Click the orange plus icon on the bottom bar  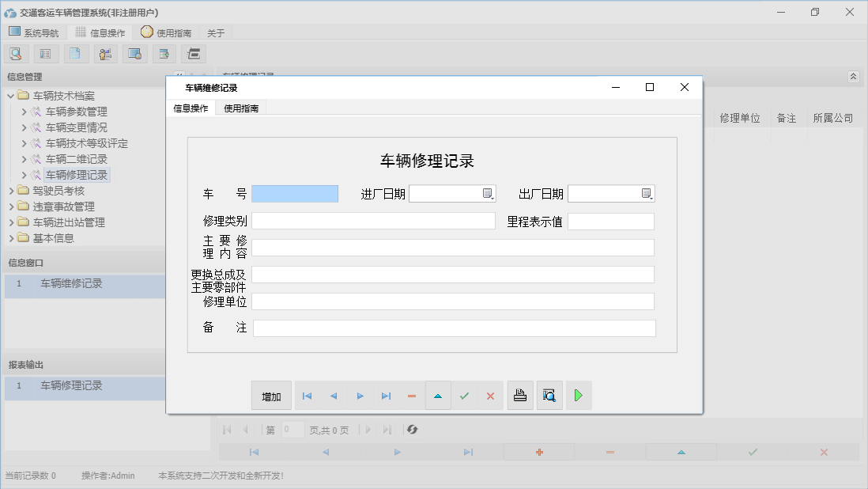click(539, 452)
